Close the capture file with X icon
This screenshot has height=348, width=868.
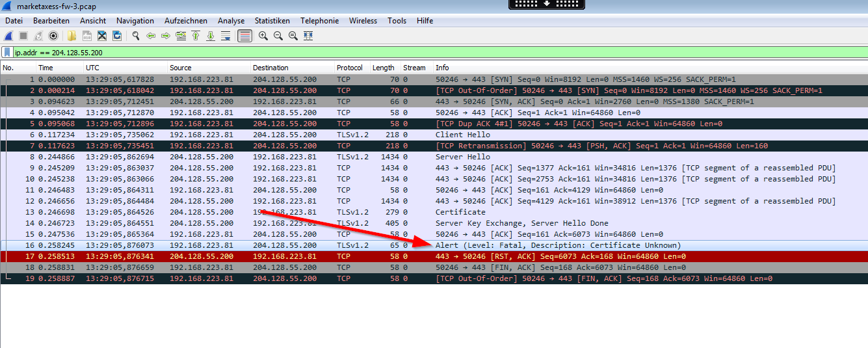point(101,36)
